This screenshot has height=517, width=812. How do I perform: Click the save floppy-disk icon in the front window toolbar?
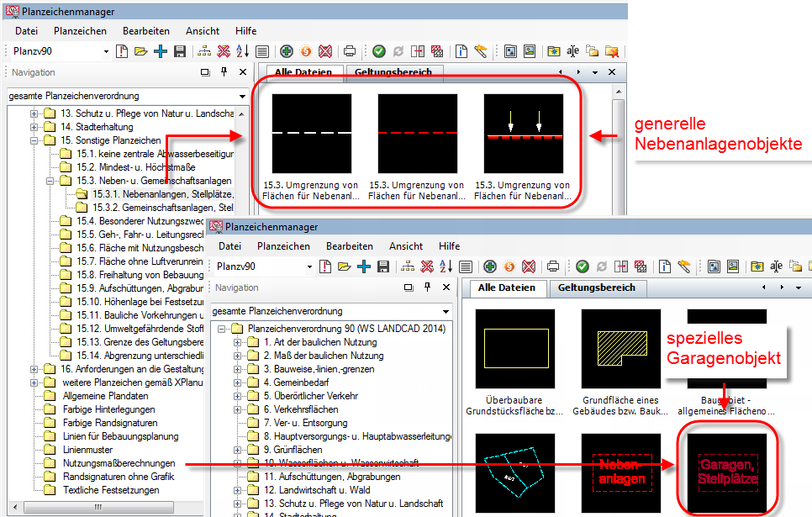tap(383, 266)
